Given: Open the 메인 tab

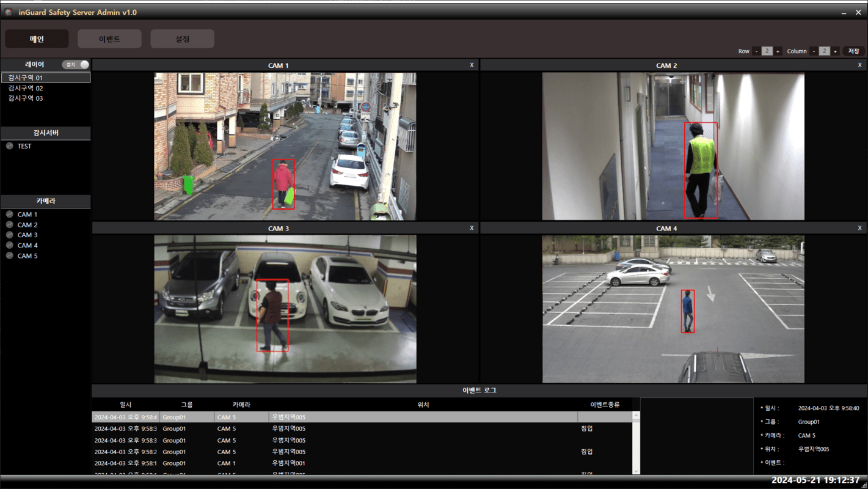Looking at the screenshot, I should 37,39.
